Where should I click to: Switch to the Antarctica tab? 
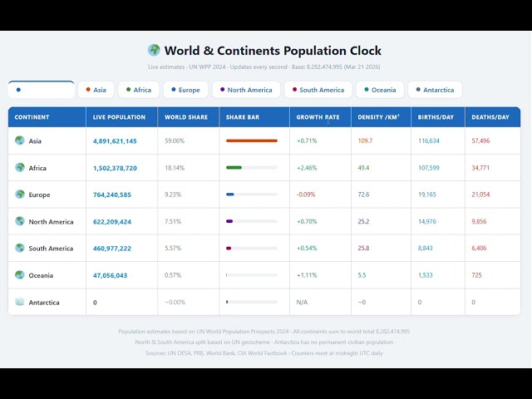point(435,90)
